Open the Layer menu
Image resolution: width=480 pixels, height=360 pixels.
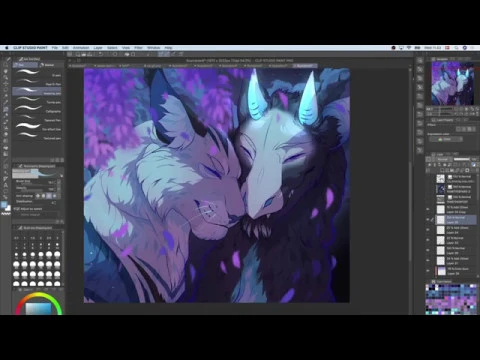[98, 48]
